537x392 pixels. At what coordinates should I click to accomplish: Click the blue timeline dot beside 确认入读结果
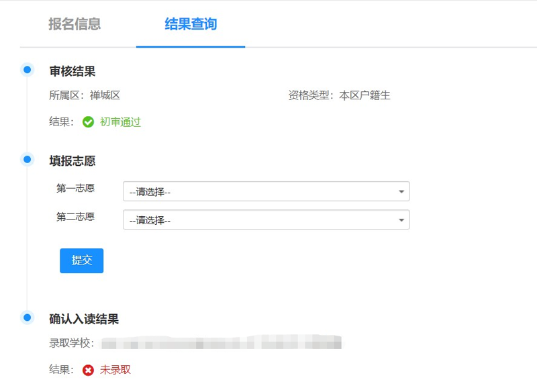pyautogui.click(x=28, y=317)
